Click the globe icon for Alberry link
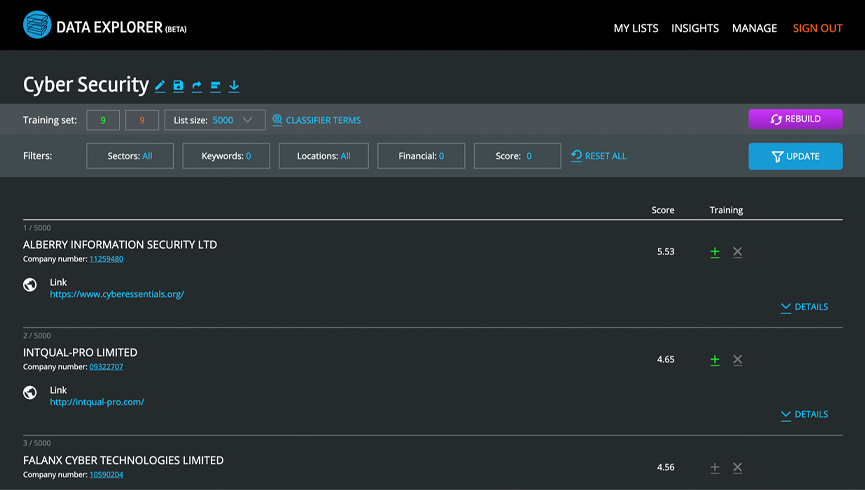865x490 pixels. pyautogui.click(x=30, y=284)
